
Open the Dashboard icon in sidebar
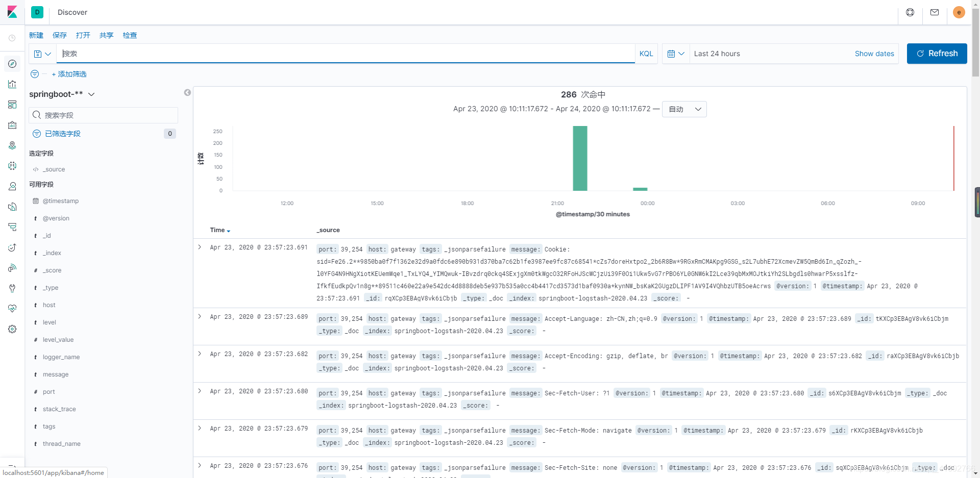tap(12, 105)
